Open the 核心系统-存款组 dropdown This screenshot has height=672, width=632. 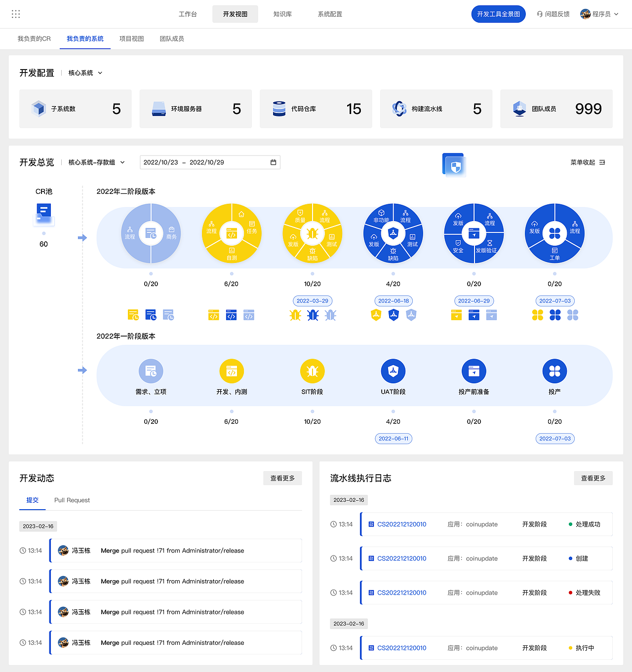(97, 162)
